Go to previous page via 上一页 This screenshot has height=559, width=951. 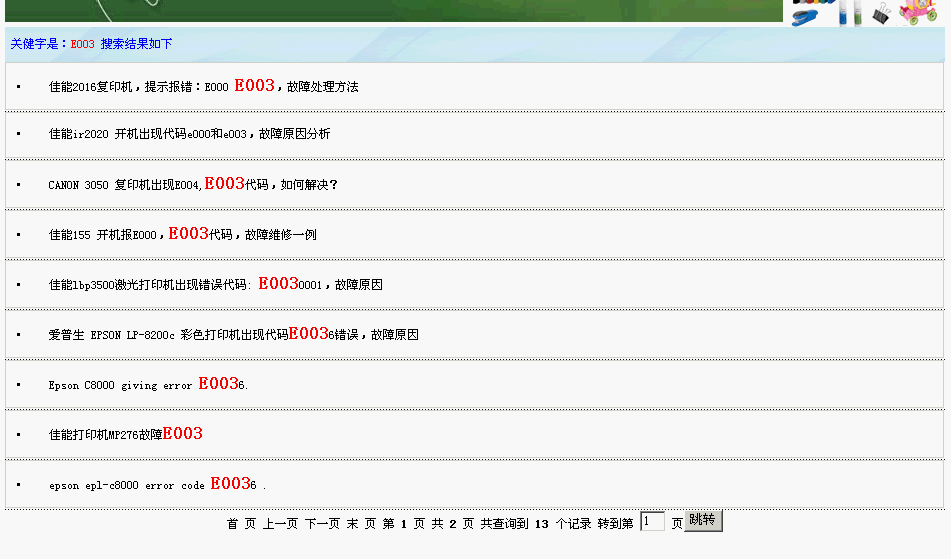pyautogui.click(x=280, y=524)
